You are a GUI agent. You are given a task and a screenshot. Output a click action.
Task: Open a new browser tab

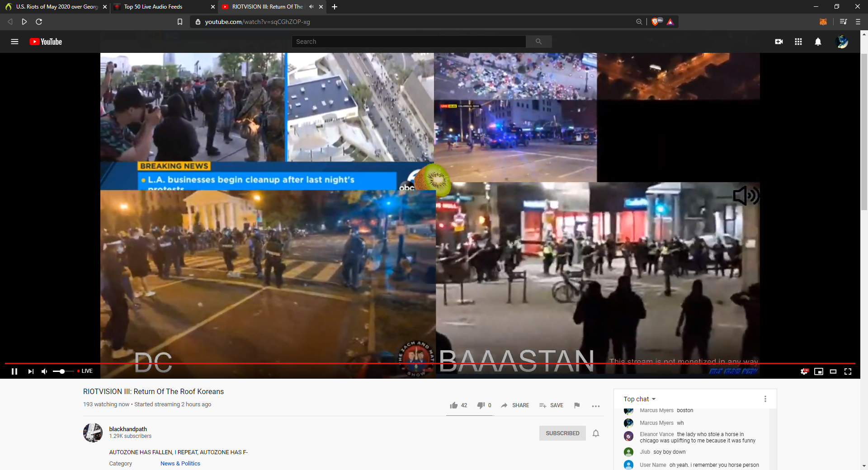pyautogui.click(x=334, y=7)
